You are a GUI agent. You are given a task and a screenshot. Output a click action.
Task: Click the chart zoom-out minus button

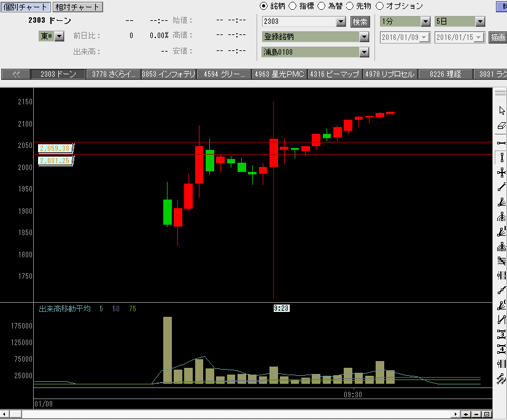(476, 414)
